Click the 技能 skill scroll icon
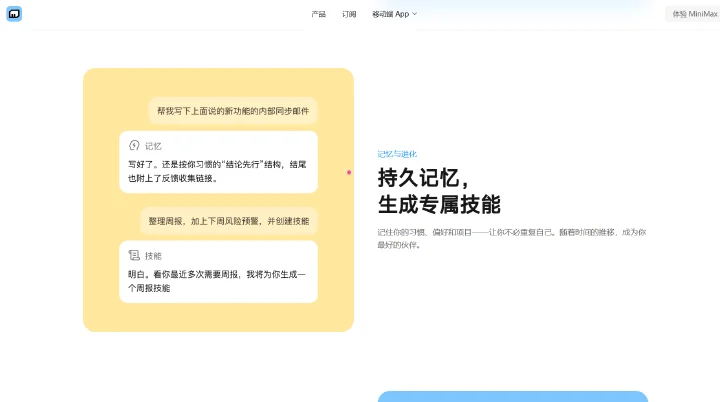This screenshot has width=720, height=402. tap(134, 255)
